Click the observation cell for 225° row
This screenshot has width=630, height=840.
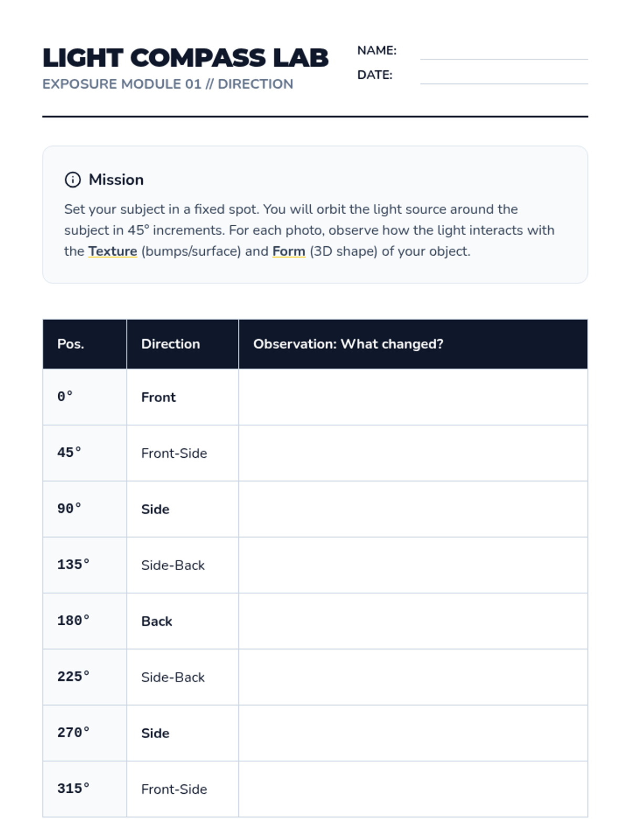point(413,677)
